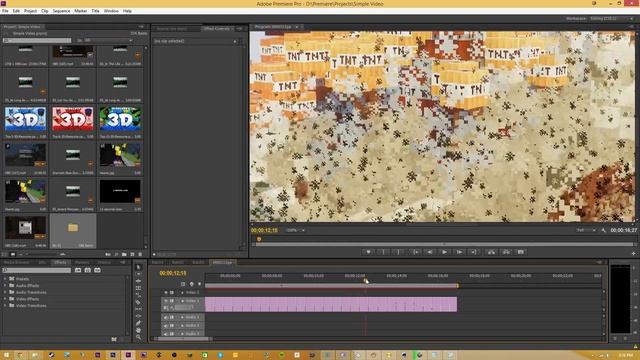640x360 pixels.
Task: Open the File menu
Action: [x=5, y=11]
